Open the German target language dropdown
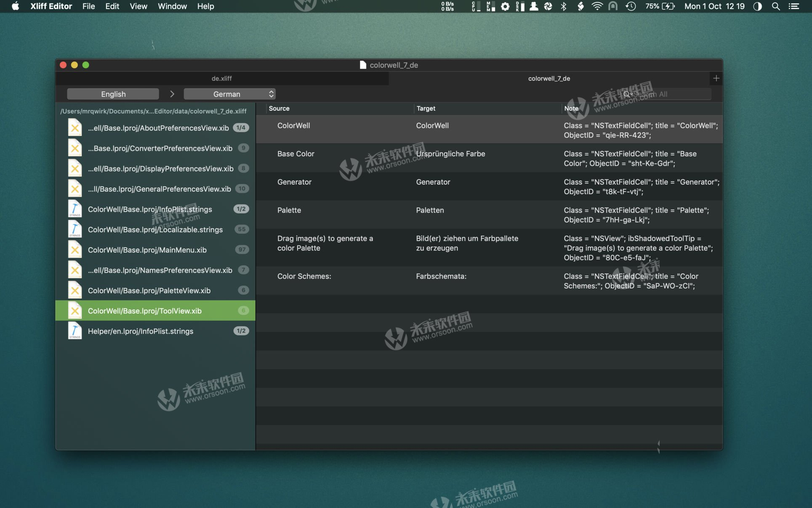This screenshot has height=508, width=812. tap(229, 94)
